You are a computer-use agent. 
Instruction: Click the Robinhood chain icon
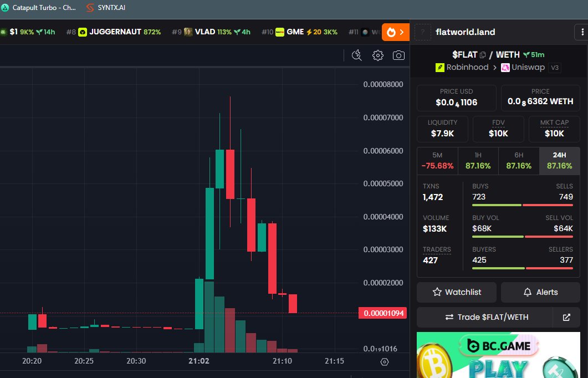pos(439,68)
